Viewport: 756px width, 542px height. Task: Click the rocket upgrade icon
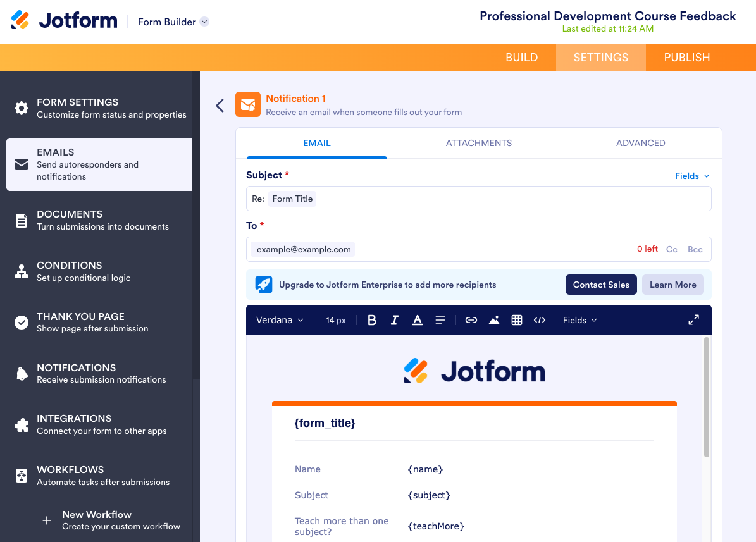(264, 285)
